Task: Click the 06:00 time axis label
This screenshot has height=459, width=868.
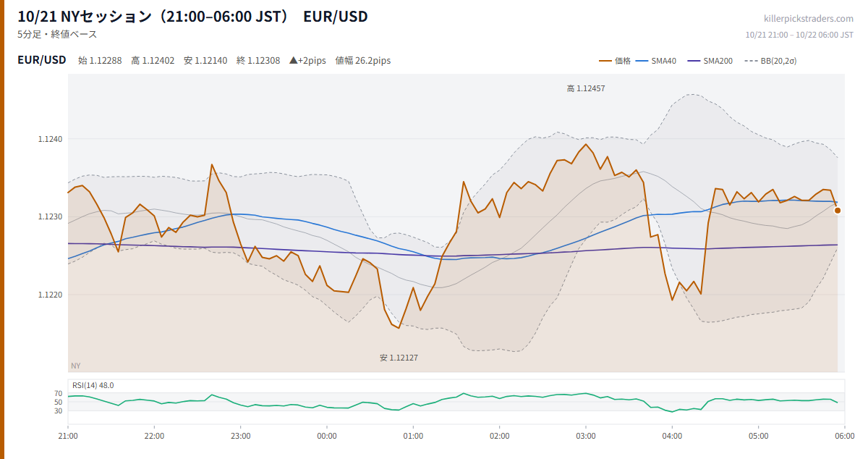Action: click(844, 436)
